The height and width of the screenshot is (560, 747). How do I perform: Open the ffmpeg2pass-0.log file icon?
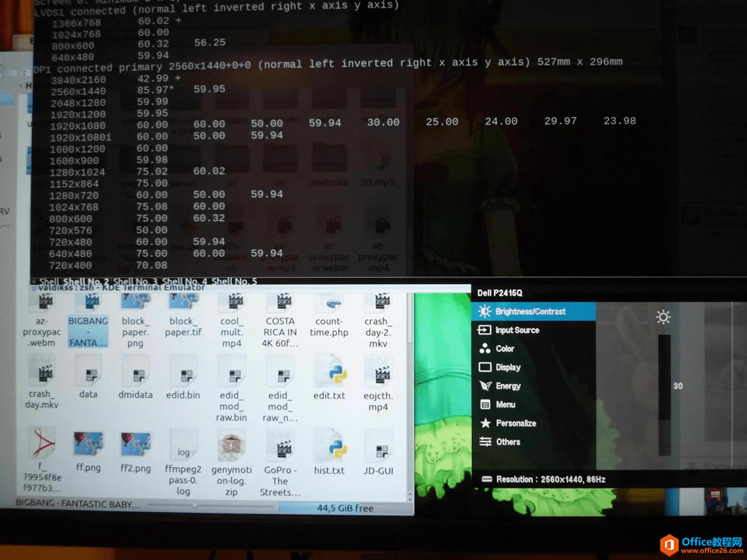pyautogui.click(x=184, y=445)
